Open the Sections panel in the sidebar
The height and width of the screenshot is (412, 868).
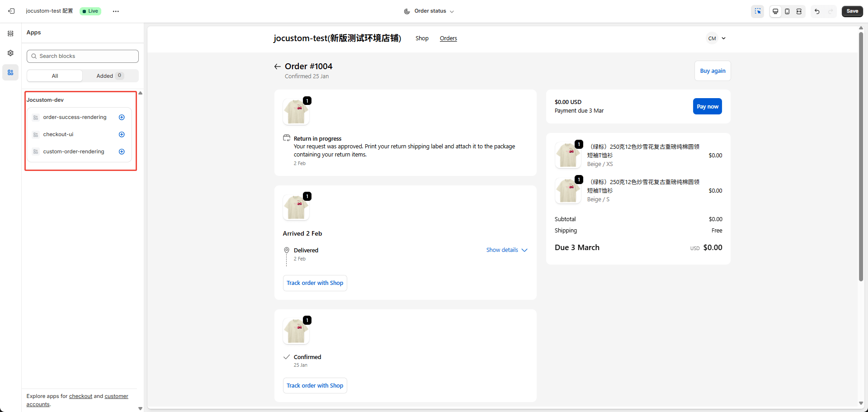click(10, 33)
